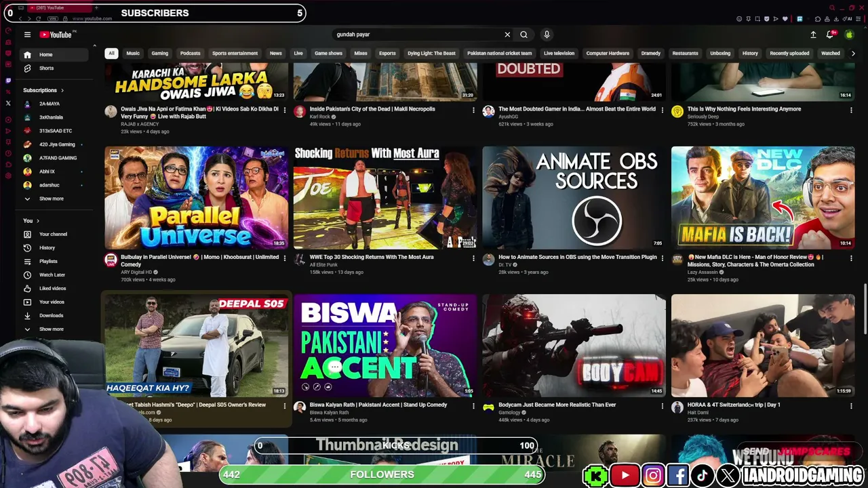868x488 pixels.
Task: Go back with the browser back arrow
Action: 20,18
